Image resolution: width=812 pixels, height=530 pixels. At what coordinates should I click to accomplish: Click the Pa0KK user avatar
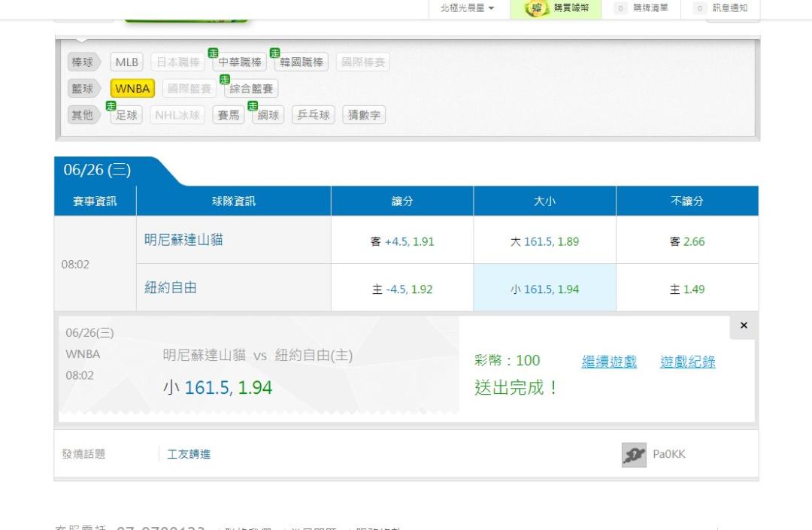point(634,454)
